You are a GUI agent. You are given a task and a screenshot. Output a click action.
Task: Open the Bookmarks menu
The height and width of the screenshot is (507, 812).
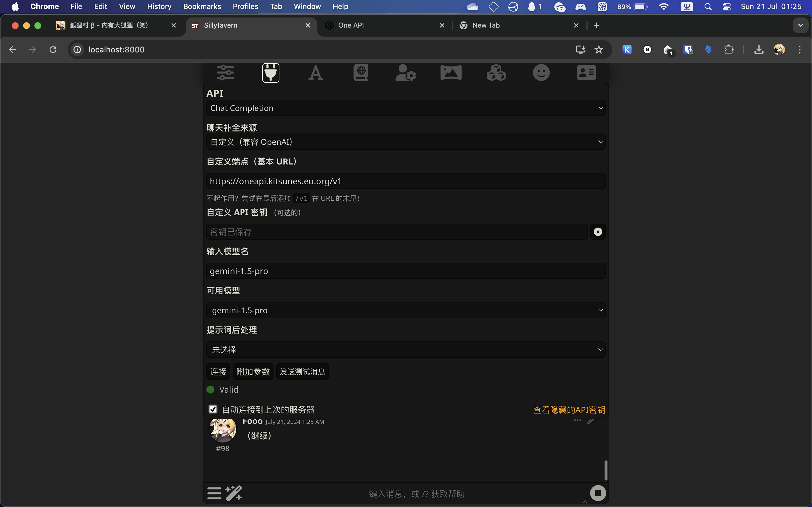tap(202, 6)
